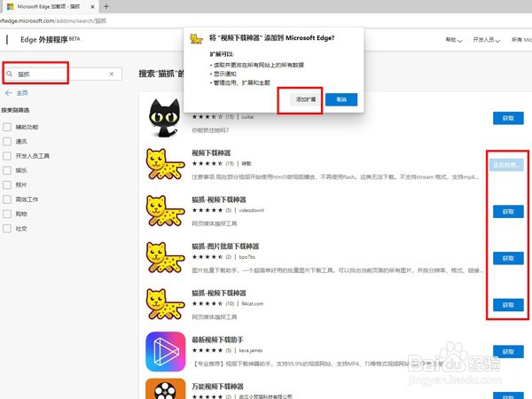
Task: Click the publisher text keva james
Action: [250, 350]
